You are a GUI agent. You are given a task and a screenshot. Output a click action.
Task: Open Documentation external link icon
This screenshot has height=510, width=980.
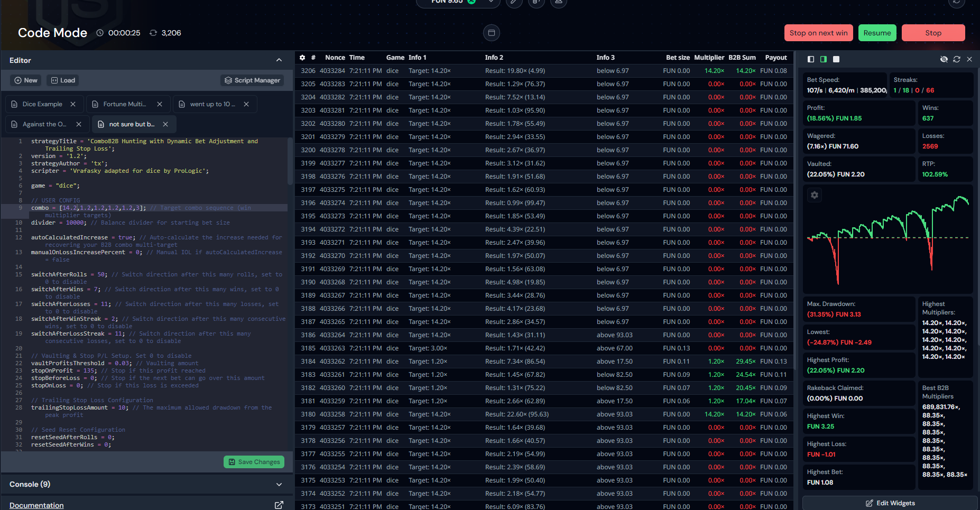(279, 505)
